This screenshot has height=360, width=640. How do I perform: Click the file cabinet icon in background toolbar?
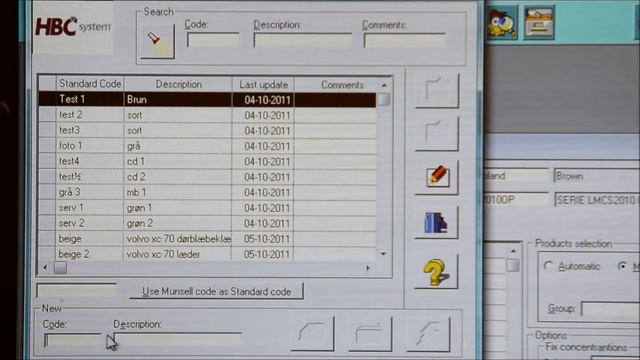coord(539,23)
